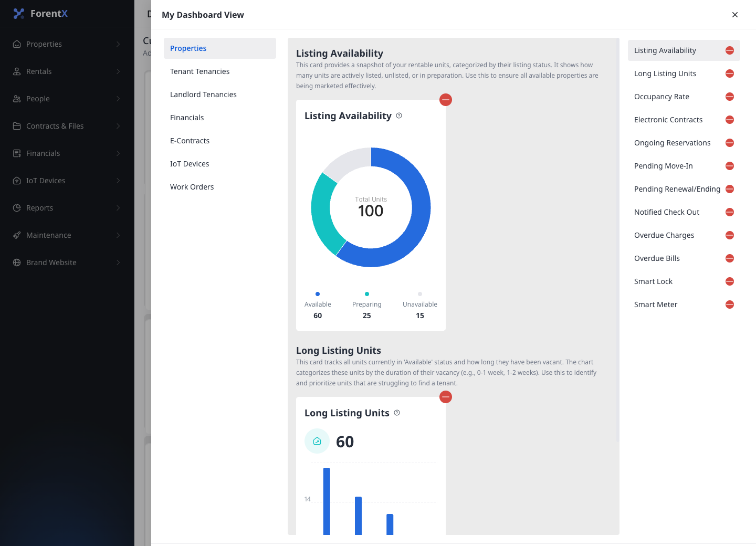Select the IoT Devices category in dialog
The height and width of the screenshot is (546, 756).
(x=220, y=164)
